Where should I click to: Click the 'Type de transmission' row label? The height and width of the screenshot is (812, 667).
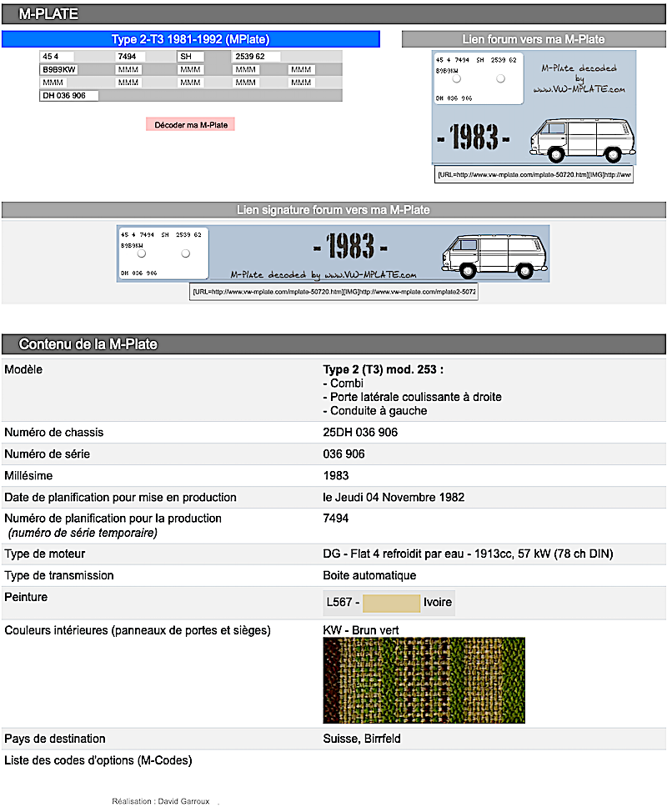pyautogui.click(x=59, y=576)
